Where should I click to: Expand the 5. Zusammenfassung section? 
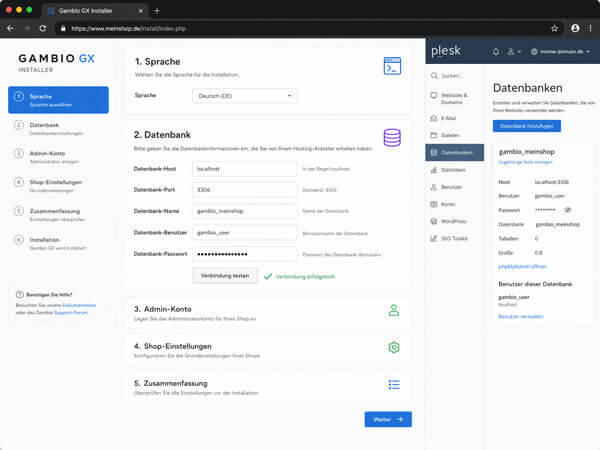[267, 387]
